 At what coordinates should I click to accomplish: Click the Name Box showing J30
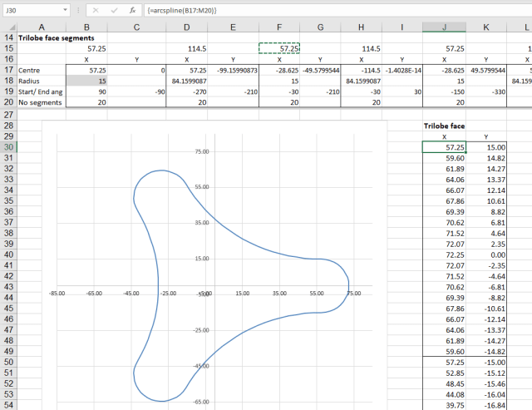coord(32,10)
